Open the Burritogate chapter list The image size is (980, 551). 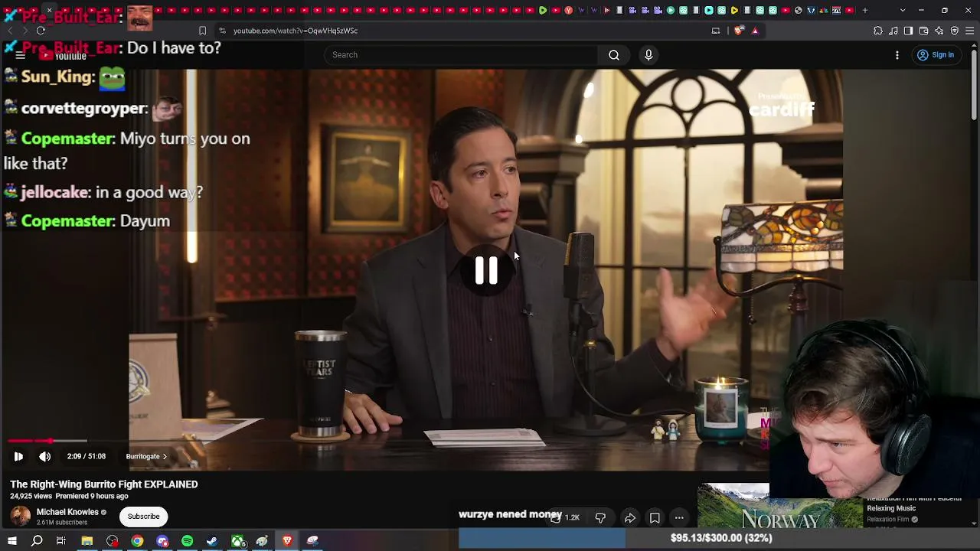click(146, 456)
